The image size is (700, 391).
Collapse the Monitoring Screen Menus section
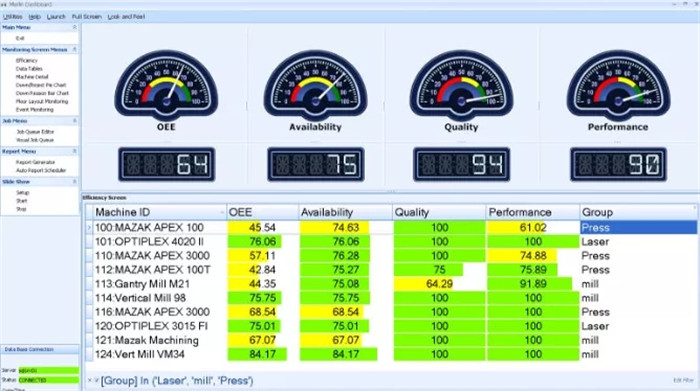(75, 50)
